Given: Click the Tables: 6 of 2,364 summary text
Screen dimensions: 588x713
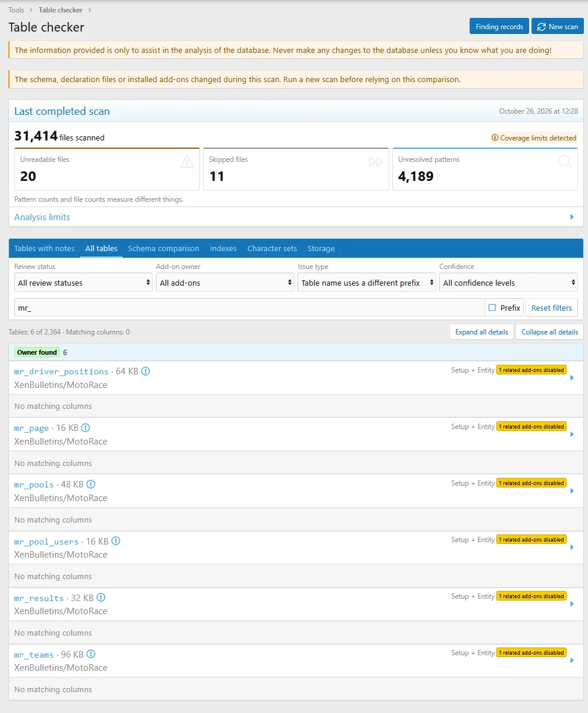Looking at the screenshot, I should 34,332.
